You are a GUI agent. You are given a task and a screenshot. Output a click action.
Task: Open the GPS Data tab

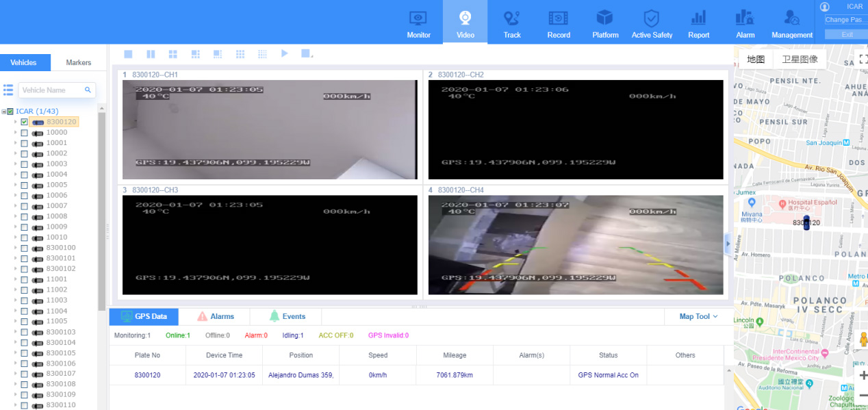pyautogui.click(x=144, y=316)
